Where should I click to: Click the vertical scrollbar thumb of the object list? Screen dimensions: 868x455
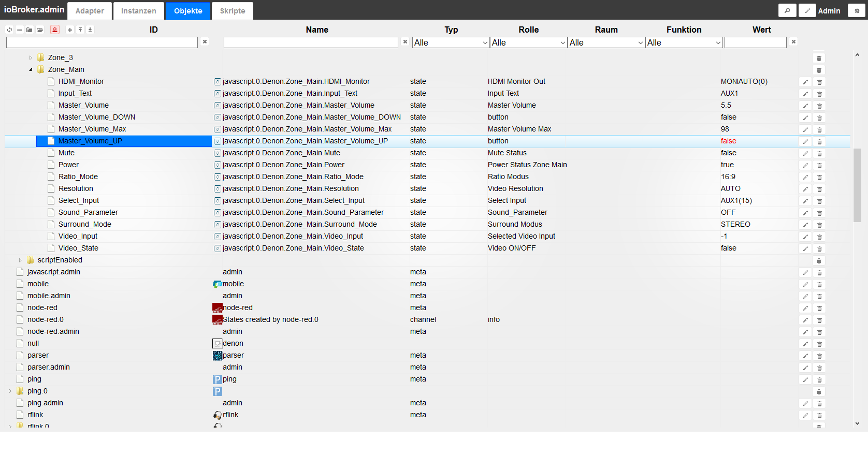coord(857,185)
